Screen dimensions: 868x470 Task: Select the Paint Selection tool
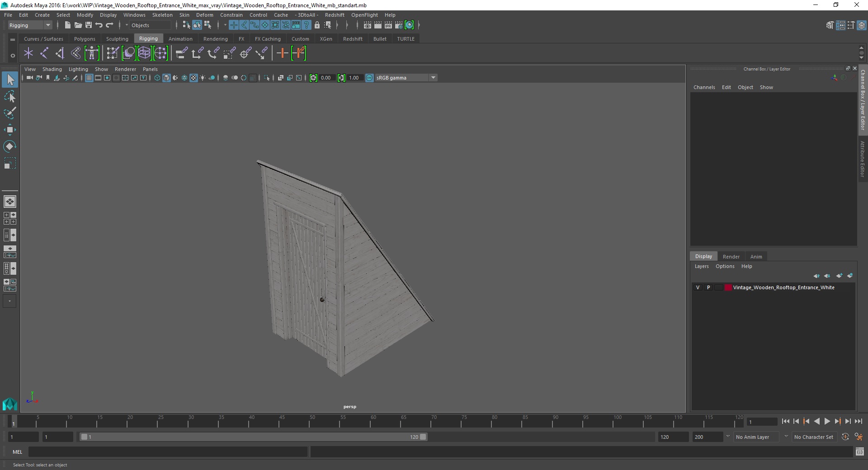coord(9,113)
